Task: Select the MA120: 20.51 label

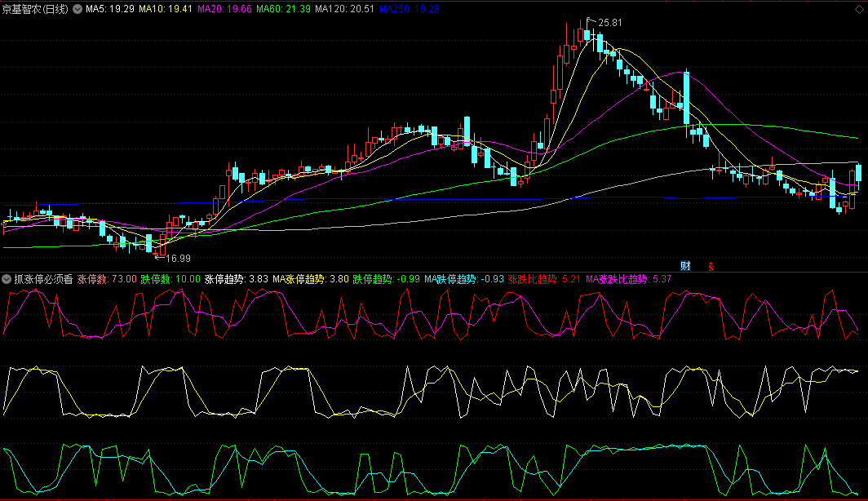Action: pos(344,9)
